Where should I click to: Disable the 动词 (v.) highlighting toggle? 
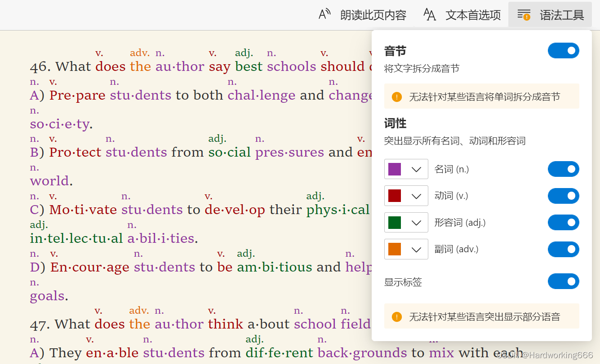563,196
